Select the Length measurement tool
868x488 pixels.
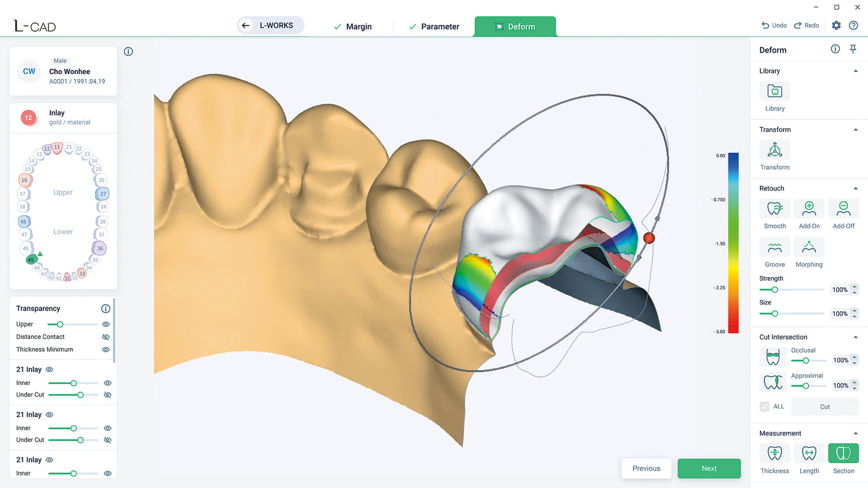[809, 453]
